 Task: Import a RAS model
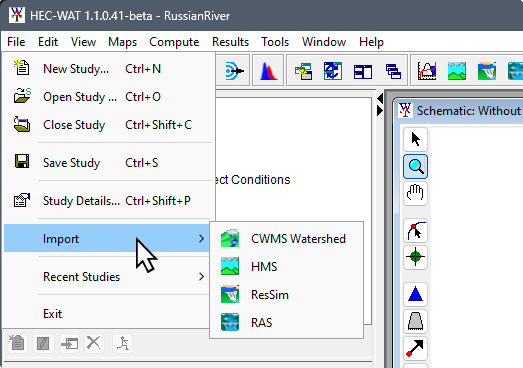(286, 323)
